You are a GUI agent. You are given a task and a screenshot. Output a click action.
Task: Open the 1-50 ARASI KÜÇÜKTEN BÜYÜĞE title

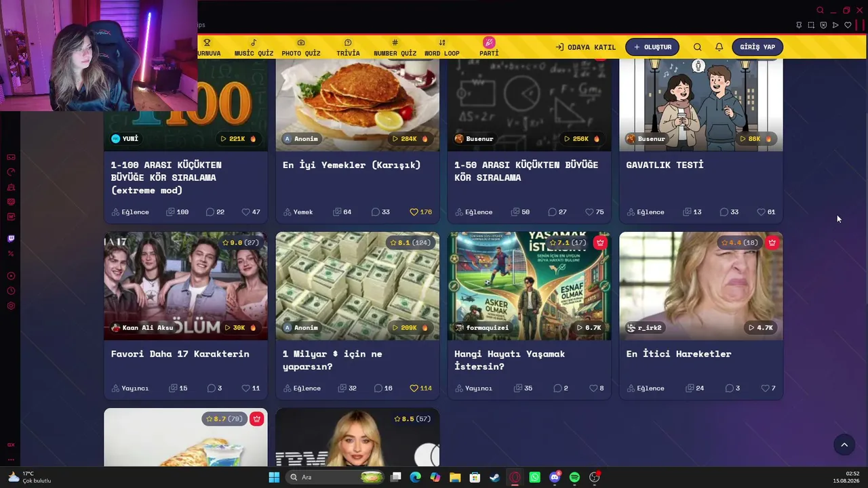point(526,171)
